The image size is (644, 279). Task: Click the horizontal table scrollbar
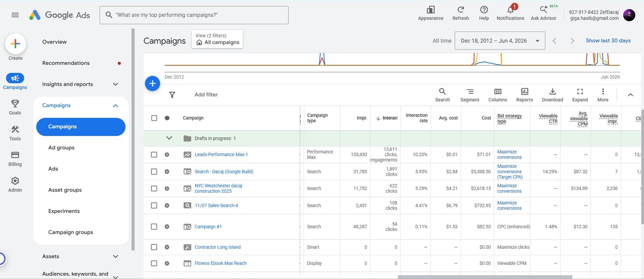click(x=485, y=277)
